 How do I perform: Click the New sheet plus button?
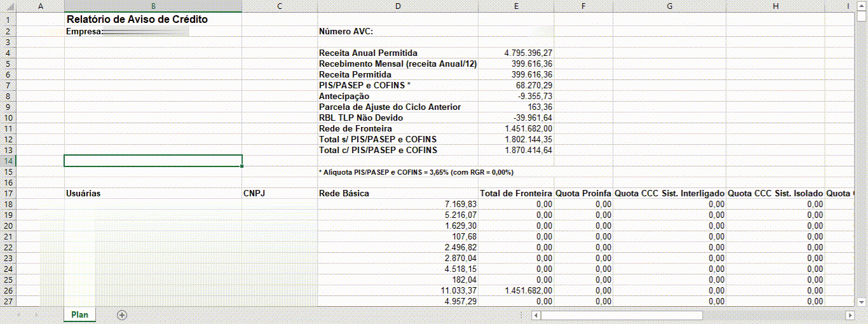tap(122, 315)
